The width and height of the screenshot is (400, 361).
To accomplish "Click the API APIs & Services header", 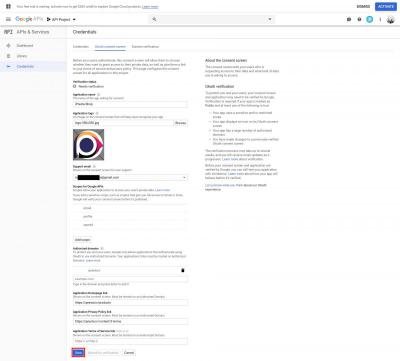I will coord(27,32).
